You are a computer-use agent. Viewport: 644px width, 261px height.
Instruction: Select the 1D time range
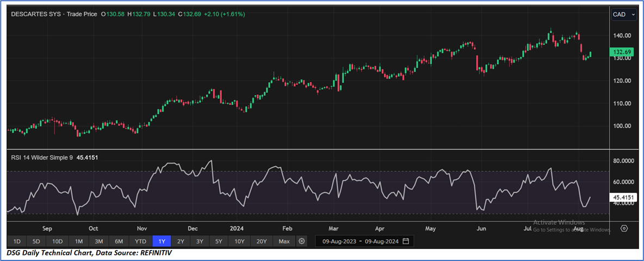17,241
